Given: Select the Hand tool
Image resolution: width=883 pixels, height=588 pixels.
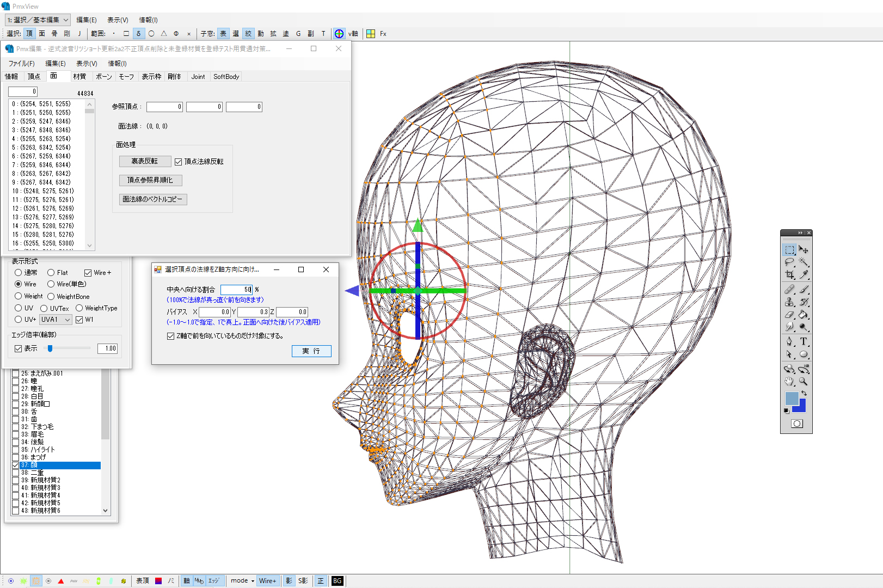Looking at the screenshot, I should click(x=789, y=382).
